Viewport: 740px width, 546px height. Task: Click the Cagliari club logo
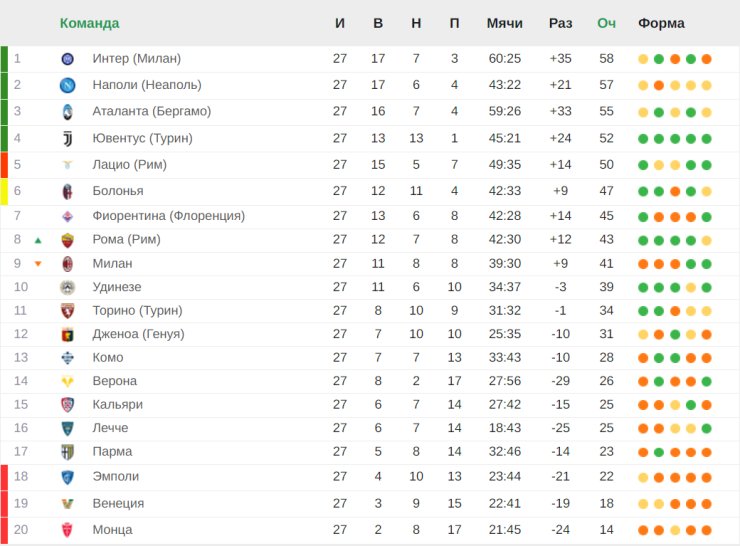[x=67, y=405]
